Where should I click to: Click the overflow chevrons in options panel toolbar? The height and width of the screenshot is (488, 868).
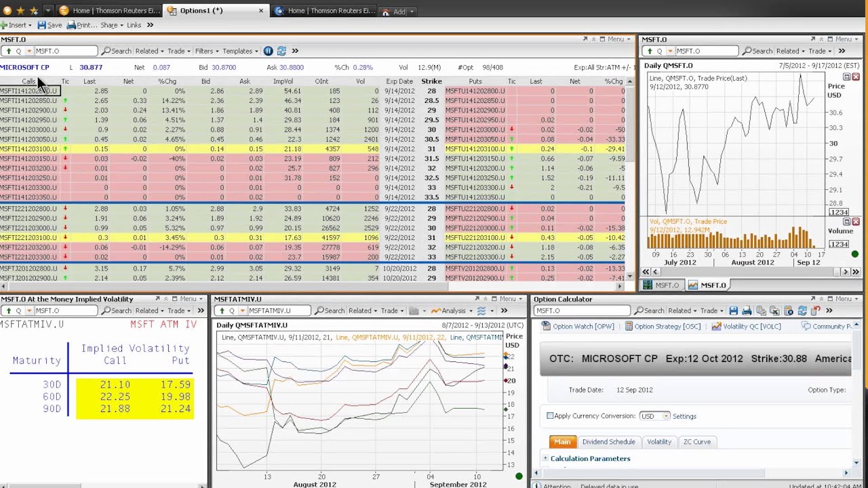(x=295, y=51)
